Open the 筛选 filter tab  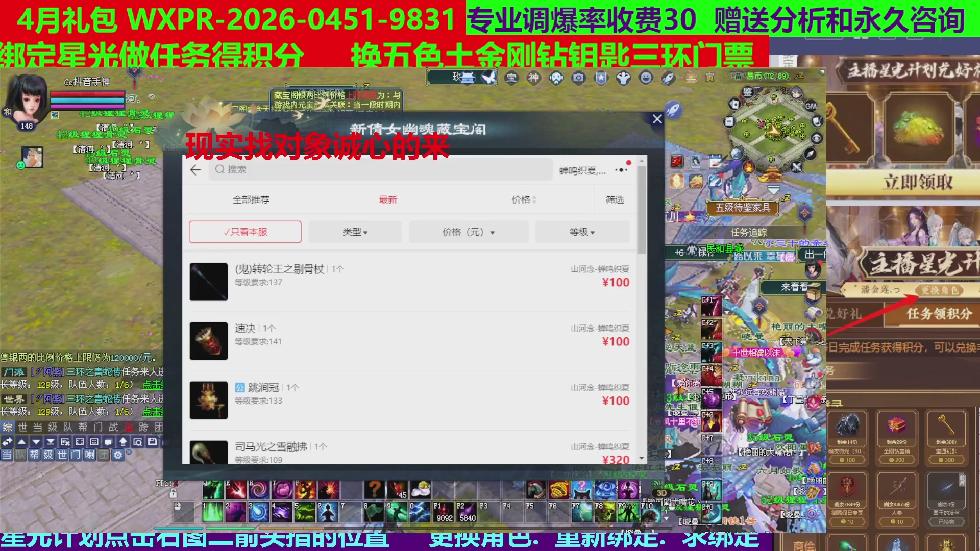click(x=615, y=199)
